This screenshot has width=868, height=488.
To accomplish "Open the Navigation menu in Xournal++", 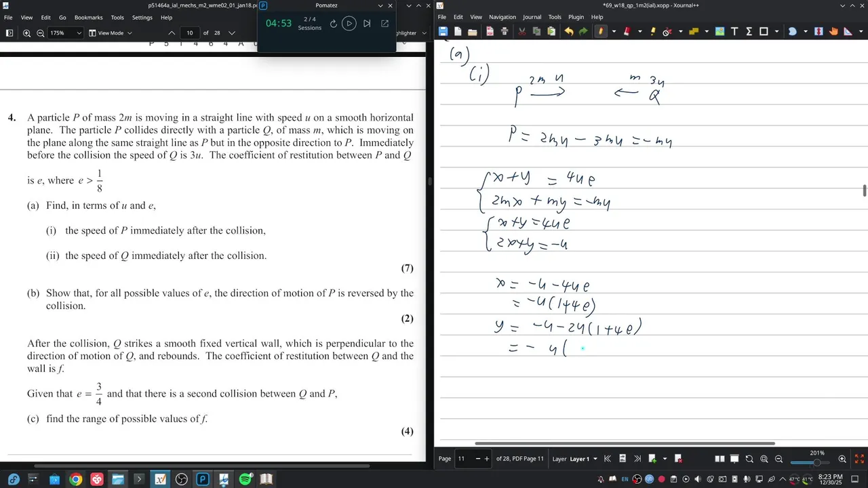I will point(502,17).
